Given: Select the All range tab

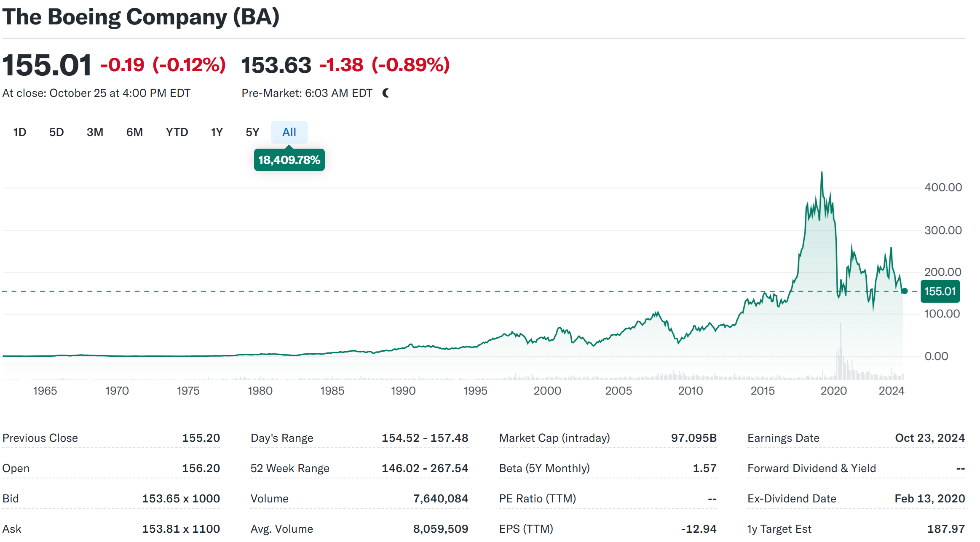Looking at the screenshot, I should [289, 132].
